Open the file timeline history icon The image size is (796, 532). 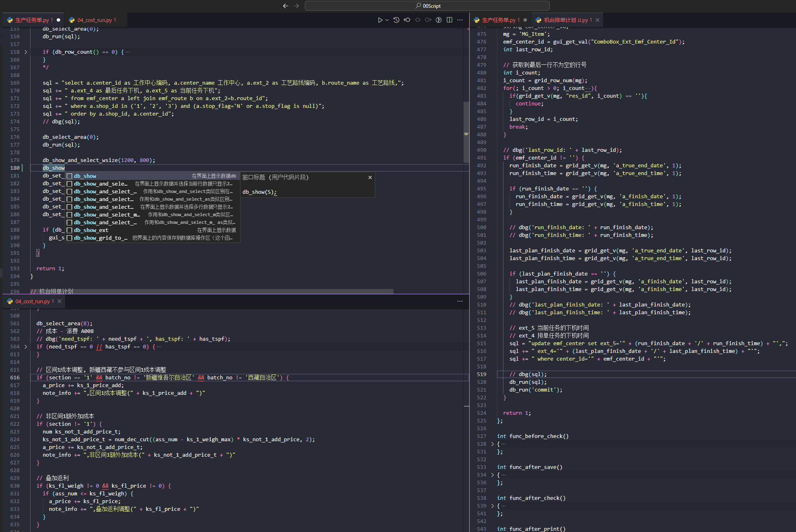tap(396, 20)
